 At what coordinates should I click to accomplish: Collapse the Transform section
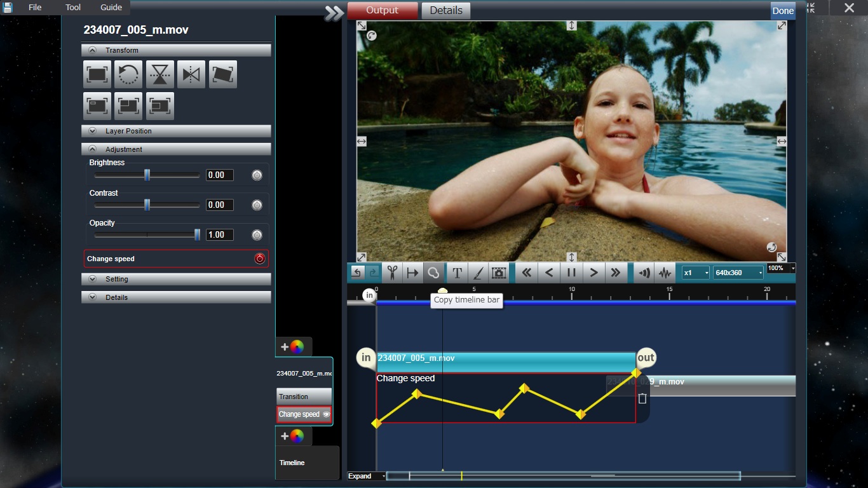176,50
